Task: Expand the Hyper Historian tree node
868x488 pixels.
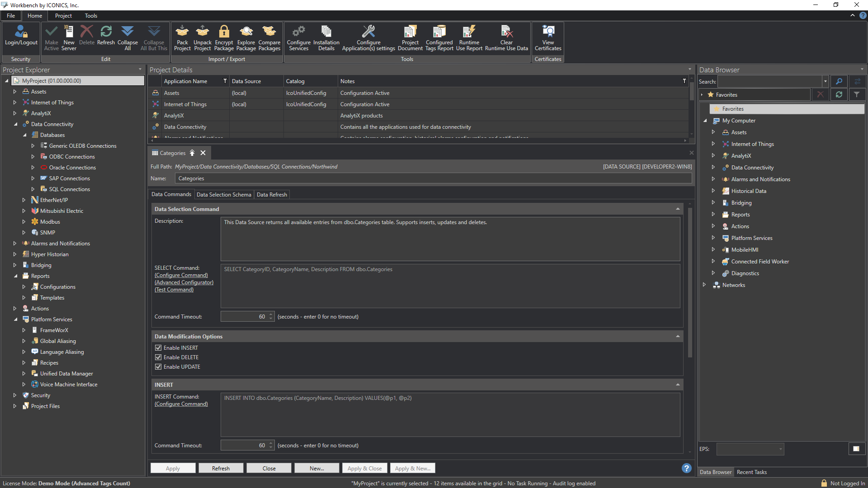Action: click(x=15, y=254)
